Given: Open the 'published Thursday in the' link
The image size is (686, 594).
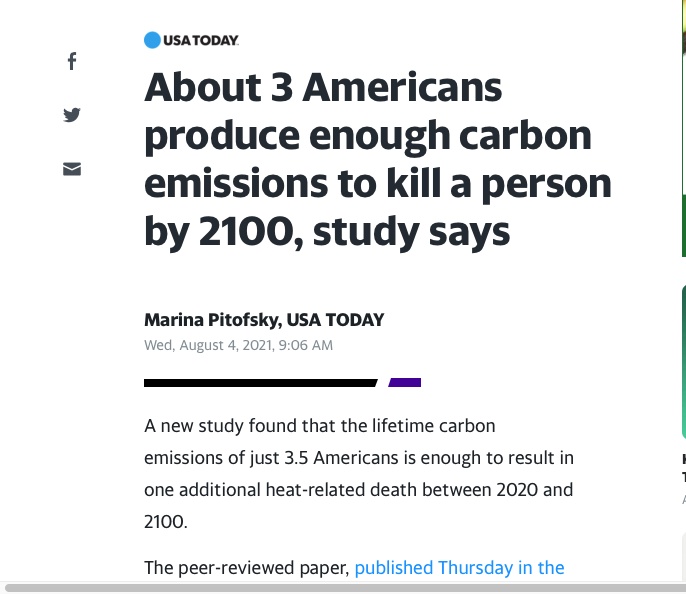Looking at the screenshot, I should click(459, 568).
